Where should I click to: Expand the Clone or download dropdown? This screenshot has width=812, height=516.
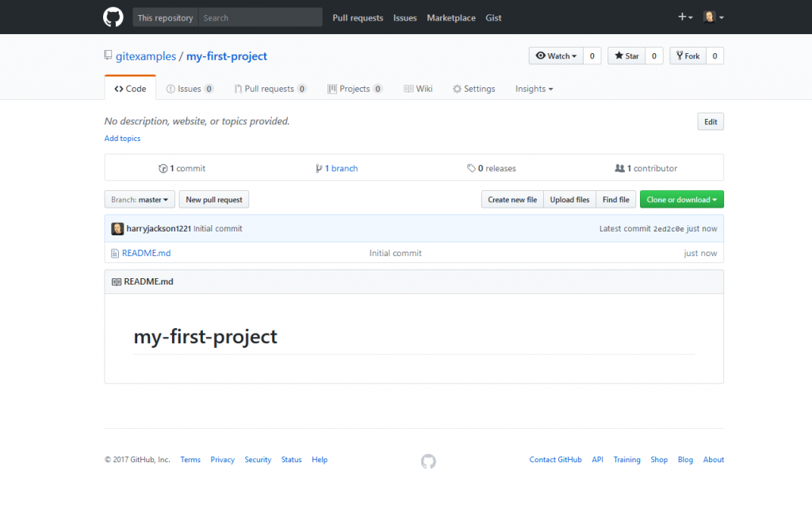(681, 199)
